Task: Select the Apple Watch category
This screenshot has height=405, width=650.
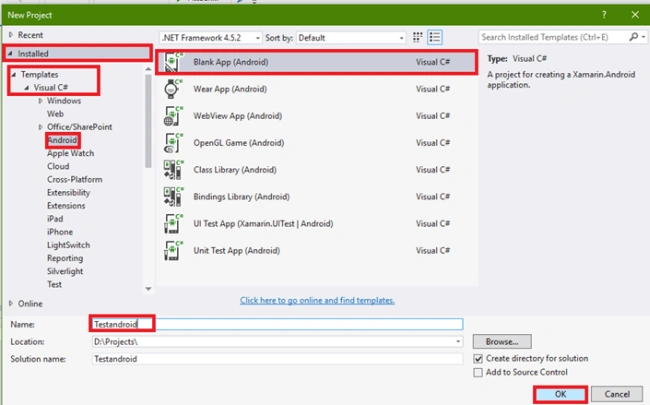Action: [x=70, y=153]
